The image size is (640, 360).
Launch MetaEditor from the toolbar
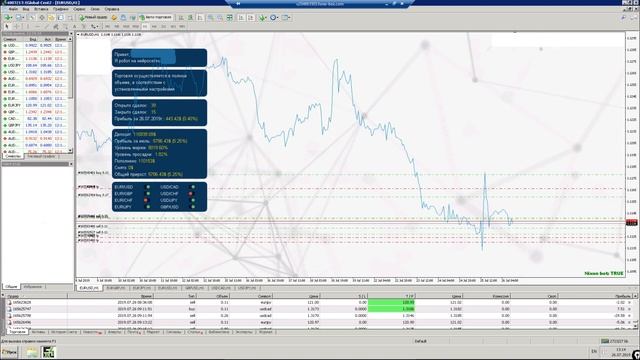tap(114, 18)
